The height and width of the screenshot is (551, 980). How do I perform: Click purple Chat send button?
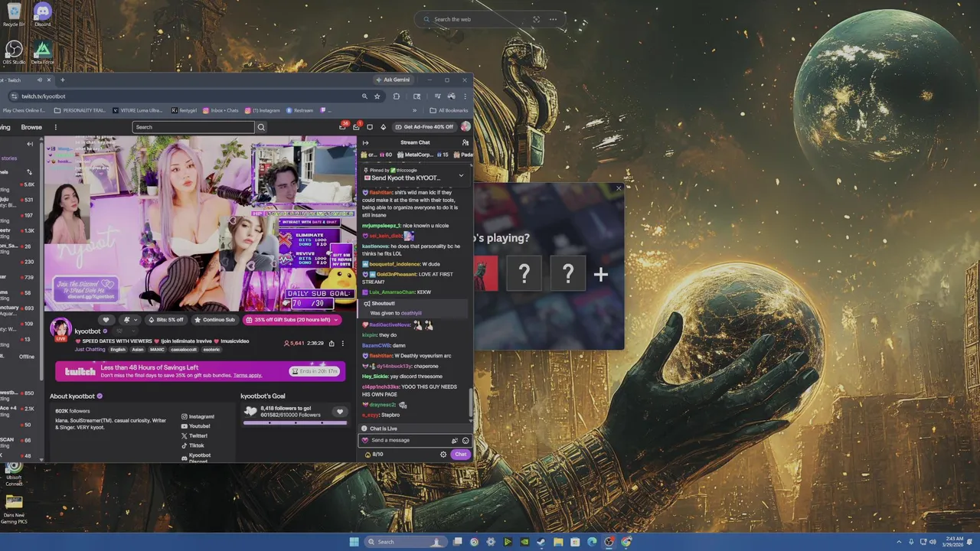pyautogui.click(x=460, y=455)
